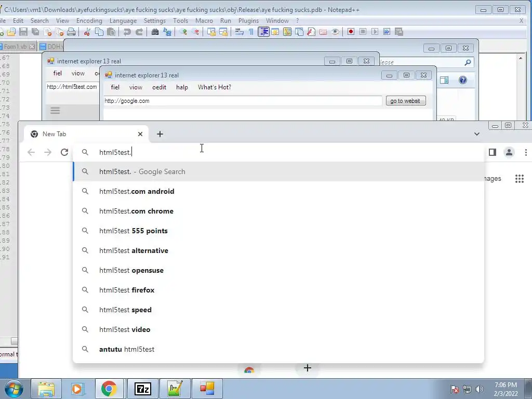Toggle Chrome side panel icon
This screenshot has height=399, width=532.
point(493,152)
